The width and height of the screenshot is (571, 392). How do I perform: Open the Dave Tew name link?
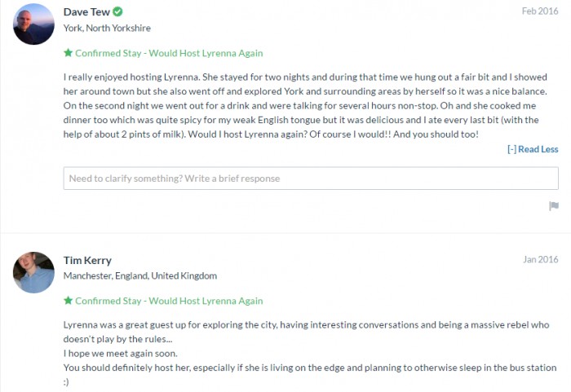(x=86, y=12)
